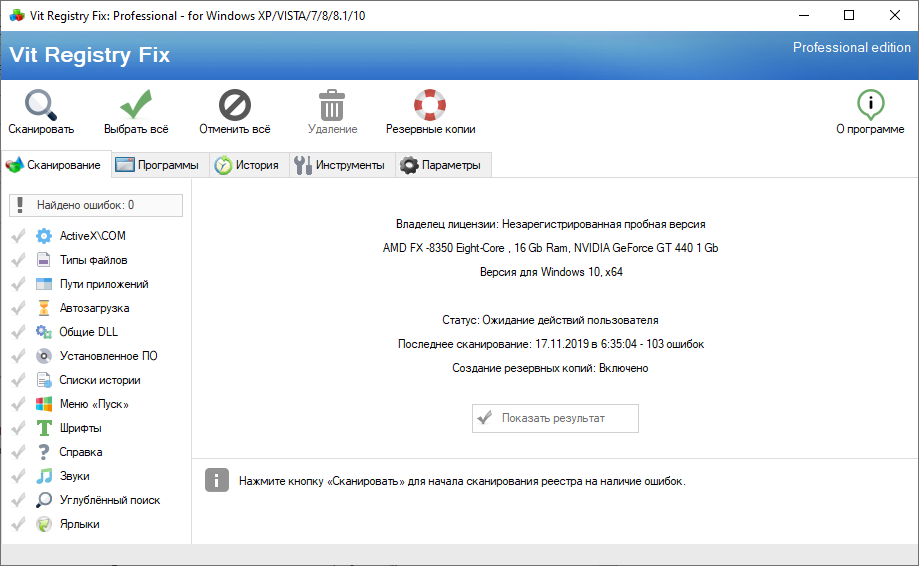
Task: Toggle the ActiveX\COM checkmark
Action: (x=18, y=236)
